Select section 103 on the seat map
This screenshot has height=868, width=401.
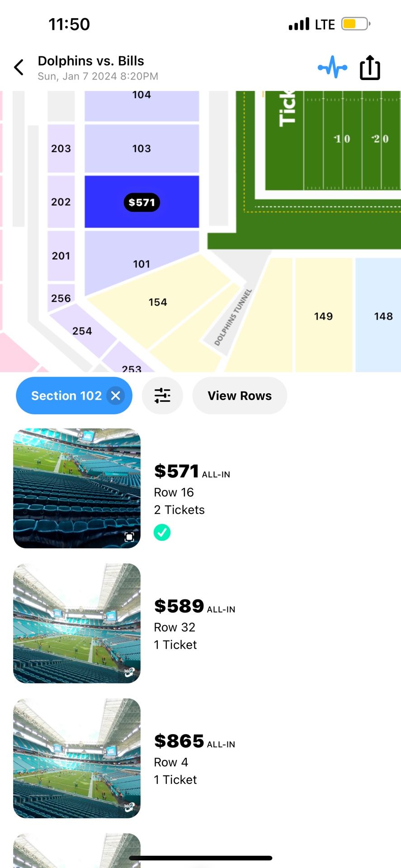[x=142, y=148]
